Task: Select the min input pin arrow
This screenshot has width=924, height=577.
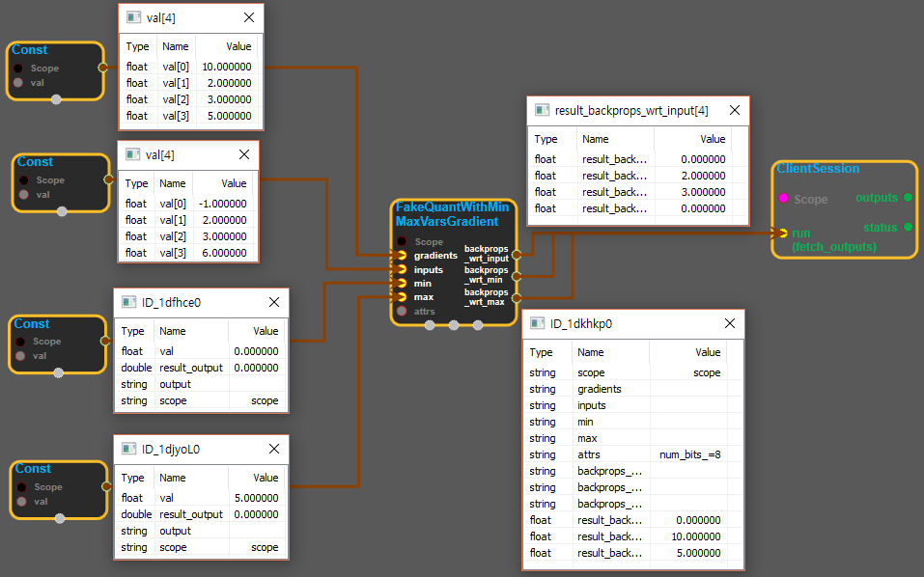Action: point(403,284)
